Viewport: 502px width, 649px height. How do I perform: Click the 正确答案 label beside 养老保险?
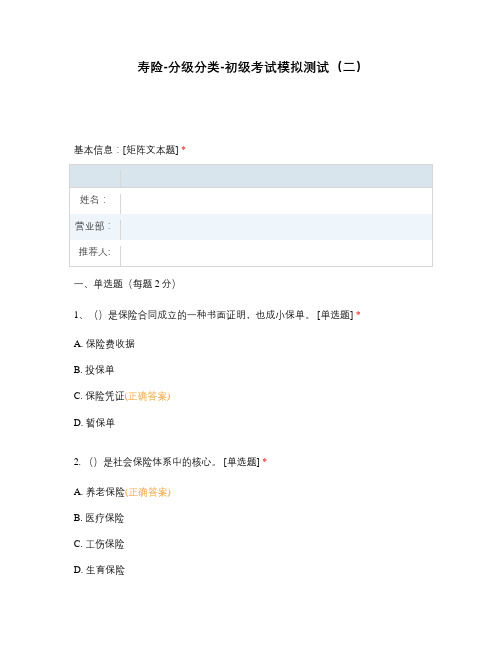tap(148, 492)
